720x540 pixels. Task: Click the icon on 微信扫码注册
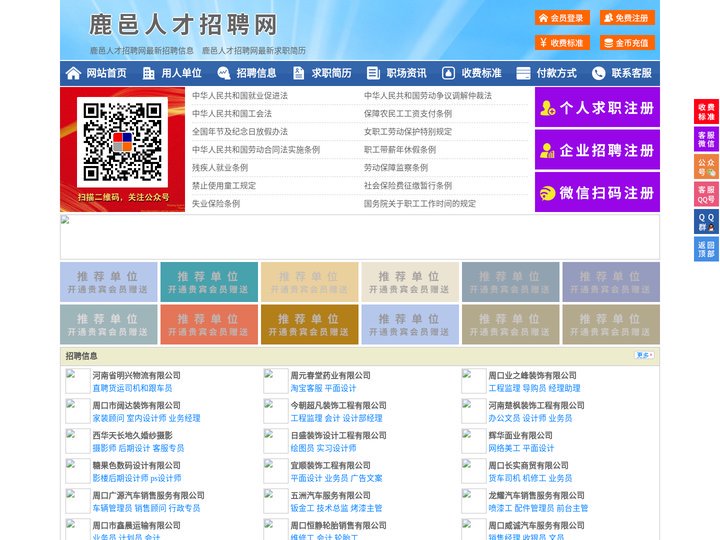(x=547, y=193)
